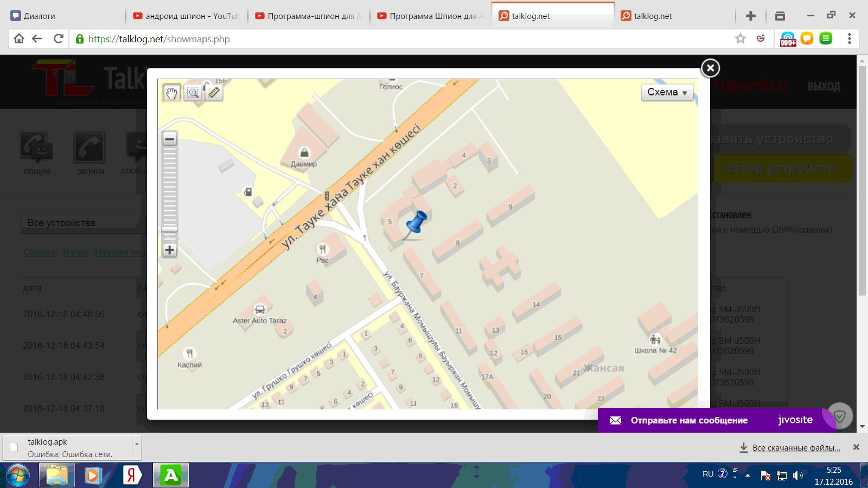This screenshot has width=868, height=488.
Task: Select the magnifier zoom-area tool
Action: [193, 93]
